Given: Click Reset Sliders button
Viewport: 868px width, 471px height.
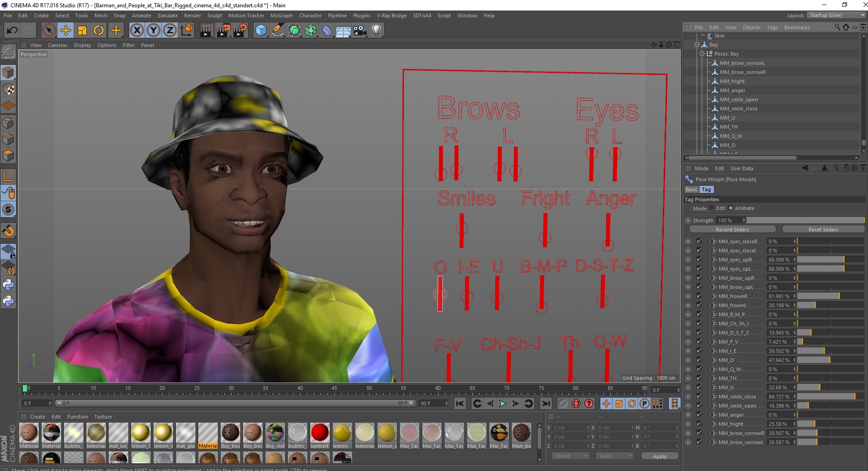Looking at the screenshot, I should click(823, 230).
